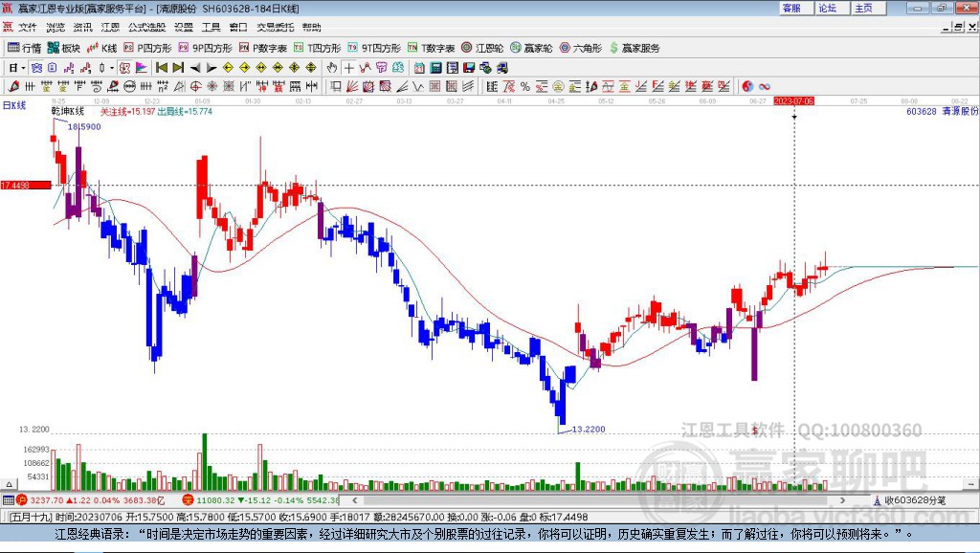The width and height of the screenshot is (980, 553).
Task: Open the 江恩轮 Gann wheel
Action: coord(482,48)
